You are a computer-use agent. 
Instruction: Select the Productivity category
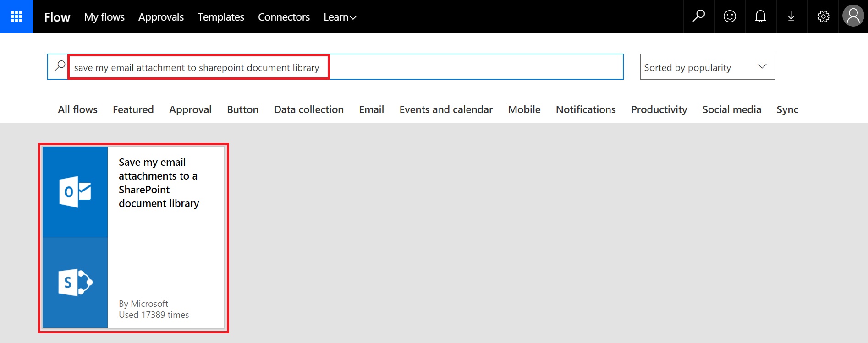pos(659,110)
